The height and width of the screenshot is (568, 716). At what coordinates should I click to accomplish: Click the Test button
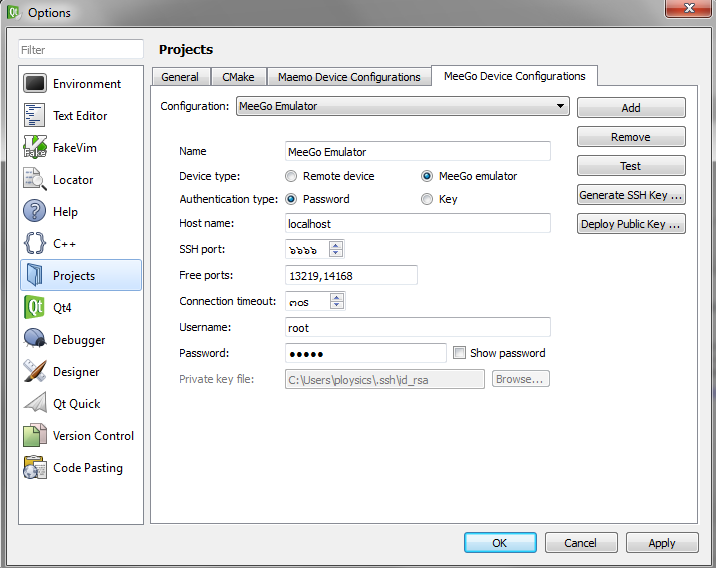[x=631, y=166]
